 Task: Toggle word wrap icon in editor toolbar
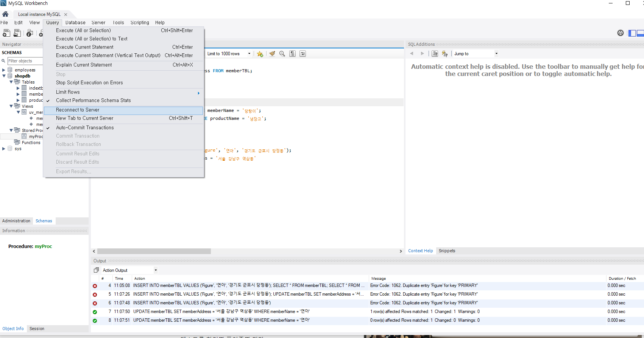pos(303,54)
